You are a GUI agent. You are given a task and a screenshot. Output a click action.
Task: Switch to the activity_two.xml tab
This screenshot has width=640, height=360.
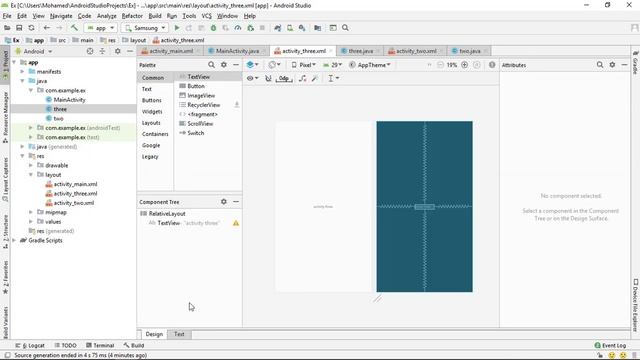click(x=416, y=51)
